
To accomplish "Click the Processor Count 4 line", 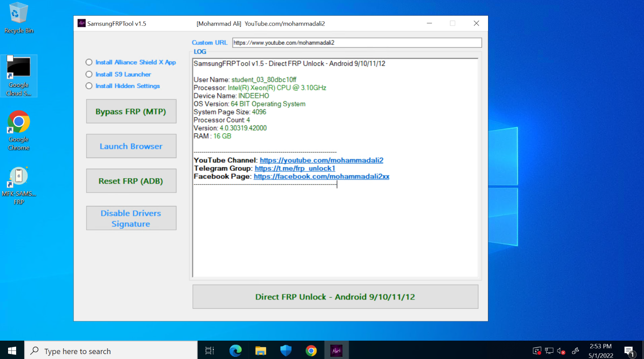I will point(222,120).
